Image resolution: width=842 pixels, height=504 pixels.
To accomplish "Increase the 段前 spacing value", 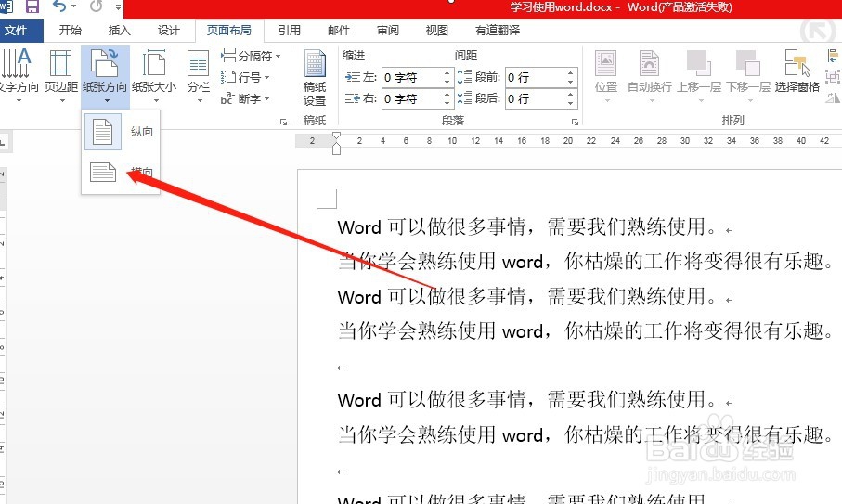I will point(571,73).
